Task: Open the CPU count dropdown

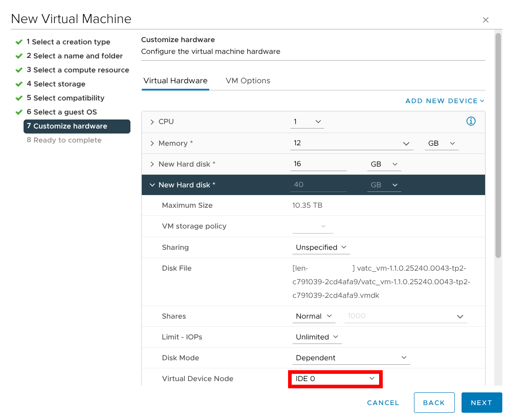Action: tap(307, 122)
